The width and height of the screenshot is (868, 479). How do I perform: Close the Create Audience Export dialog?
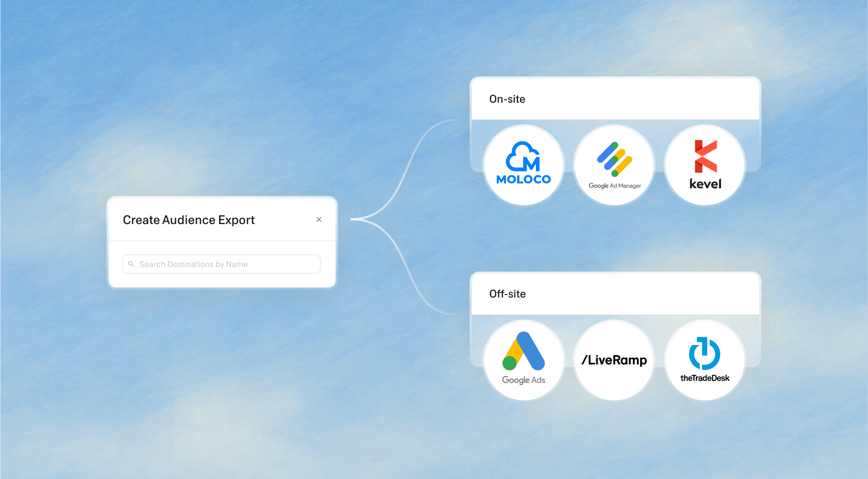click(x=319, y=220)
